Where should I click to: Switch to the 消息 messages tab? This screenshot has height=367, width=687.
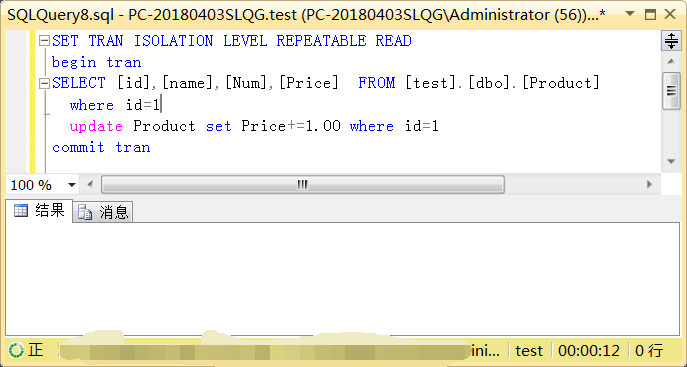coord(103,212)
